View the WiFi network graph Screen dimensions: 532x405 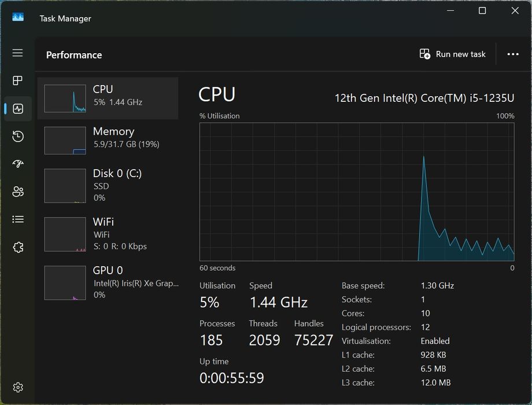click(x=108, y=234)
